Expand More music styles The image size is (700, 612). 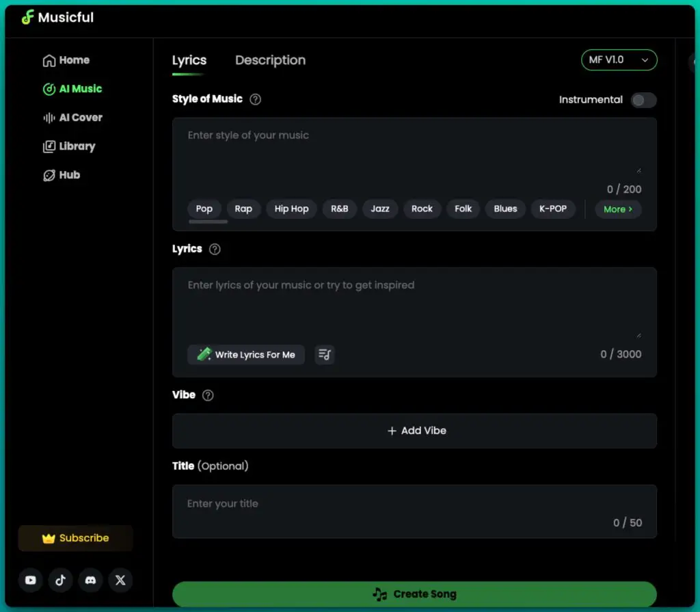point(618,209)
